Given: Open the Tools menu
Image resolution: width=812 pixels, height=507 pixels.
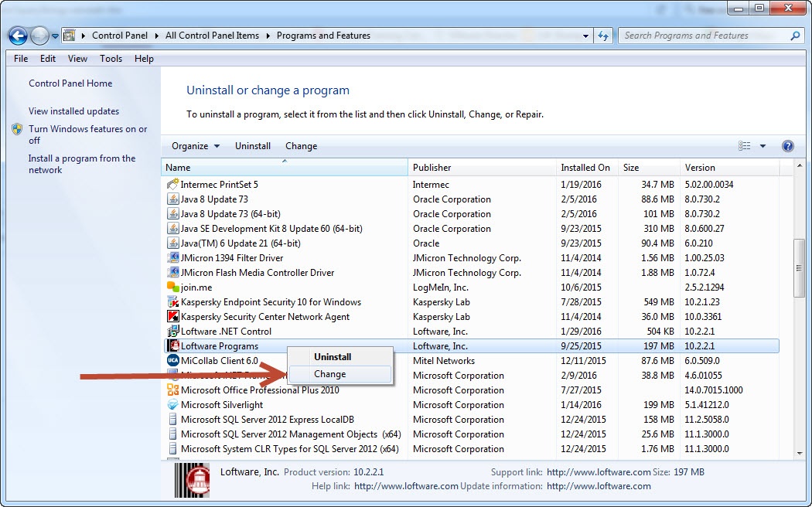Looking at the screenshot, I should pyautogui.click(x=111, y=59).
